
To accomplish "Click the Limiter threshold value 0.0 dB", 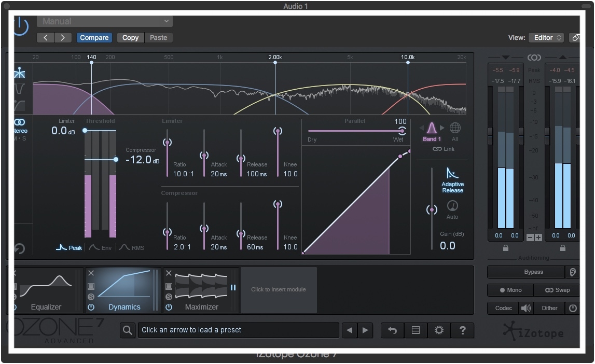I will coord(63,131).
